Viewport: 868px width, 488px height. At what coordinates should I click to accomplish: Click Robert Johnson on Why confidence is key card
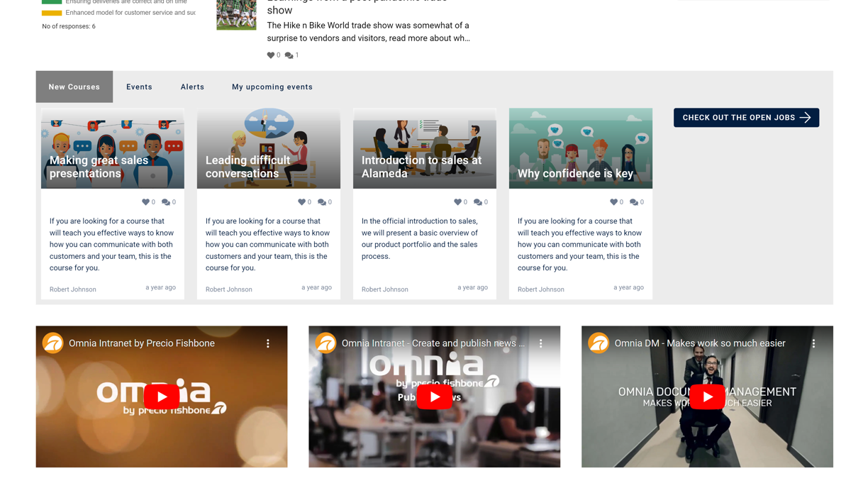(x=541, y=289)
